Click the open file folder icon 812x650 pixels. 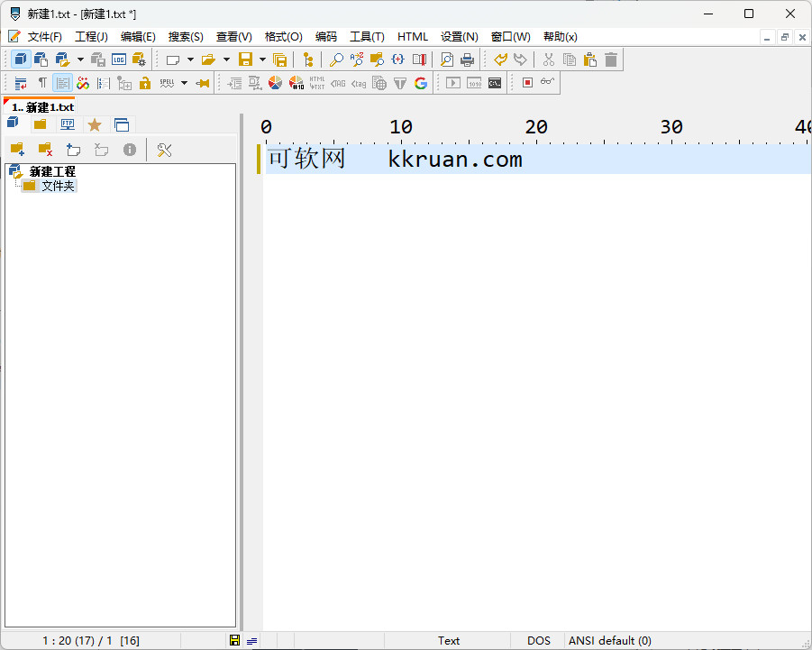coord(208,60)
